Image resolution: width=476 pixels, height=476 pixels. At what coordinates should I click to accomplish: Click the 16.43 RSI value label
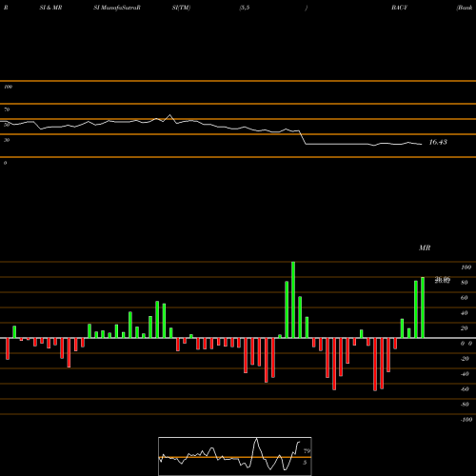click(x=438, y=142)
